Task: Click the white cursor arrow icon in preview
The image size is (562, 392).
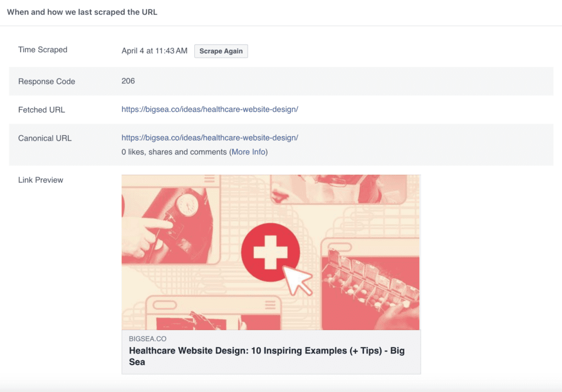Action: click(298, 279)
